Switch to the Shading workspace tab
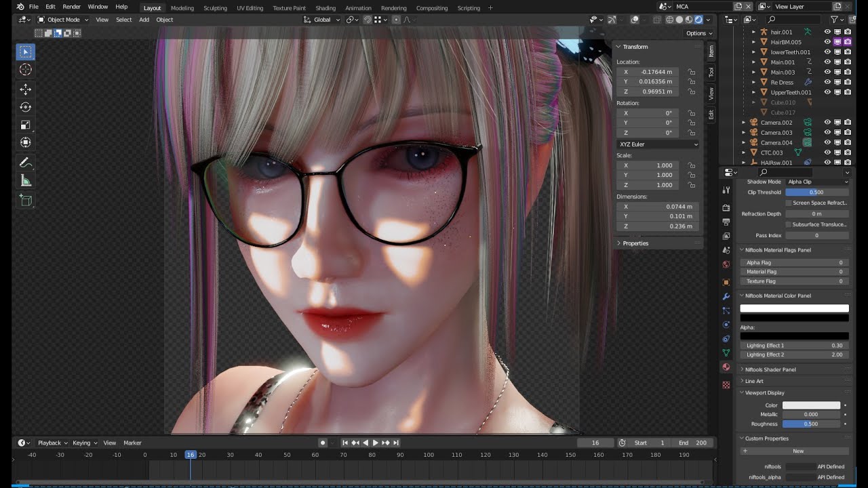The image size is (868, 488). pyautogui.click(x=325, y=8)
